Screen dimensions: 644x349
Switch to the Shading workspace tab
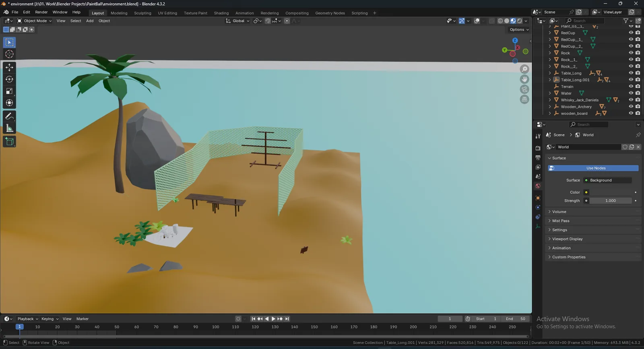point(221,13)
